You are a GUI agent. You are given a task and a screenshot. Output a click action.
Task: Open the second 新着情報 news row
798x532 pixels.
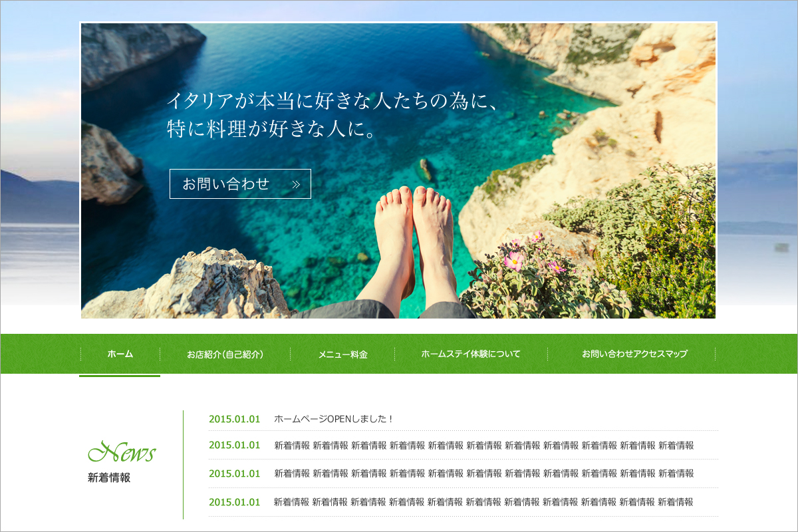pos(463,445)
